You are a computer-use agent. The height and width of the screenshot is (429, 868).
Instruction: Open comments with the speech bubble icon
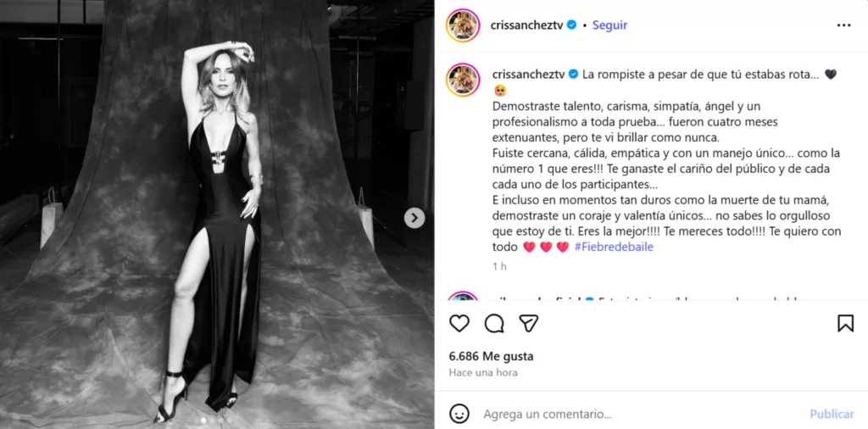(494, 323)
